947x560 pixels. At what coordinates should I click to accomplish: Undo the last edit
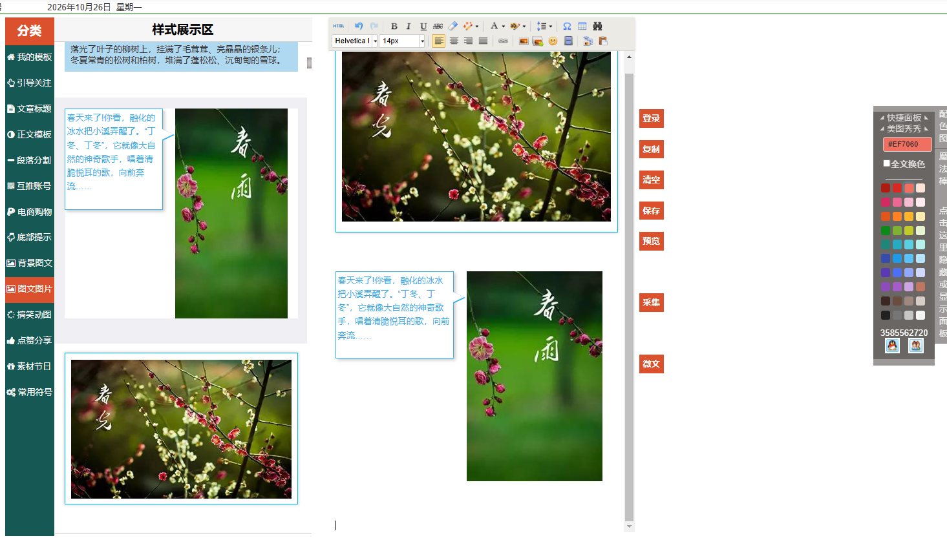coord(359,26)
